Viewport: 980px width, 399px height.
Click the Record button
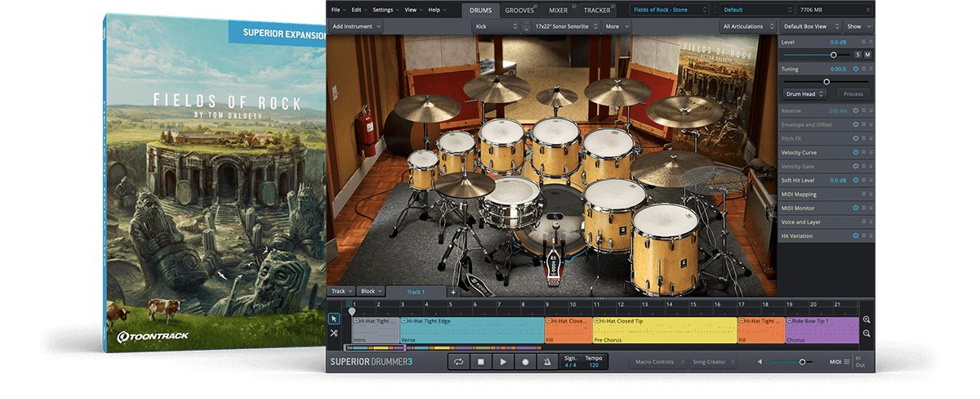pyautogui.click(x=525, y=361)
